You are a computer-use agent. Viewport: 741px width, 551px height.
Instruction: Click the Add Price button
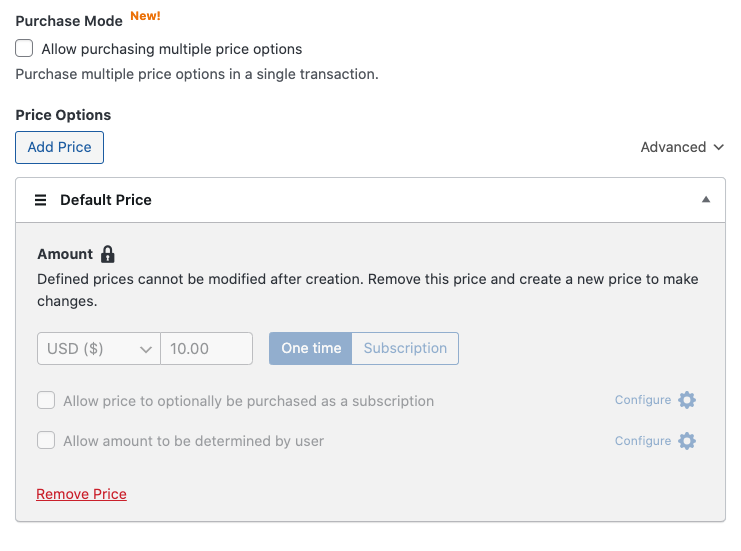(x=60, y=147)
